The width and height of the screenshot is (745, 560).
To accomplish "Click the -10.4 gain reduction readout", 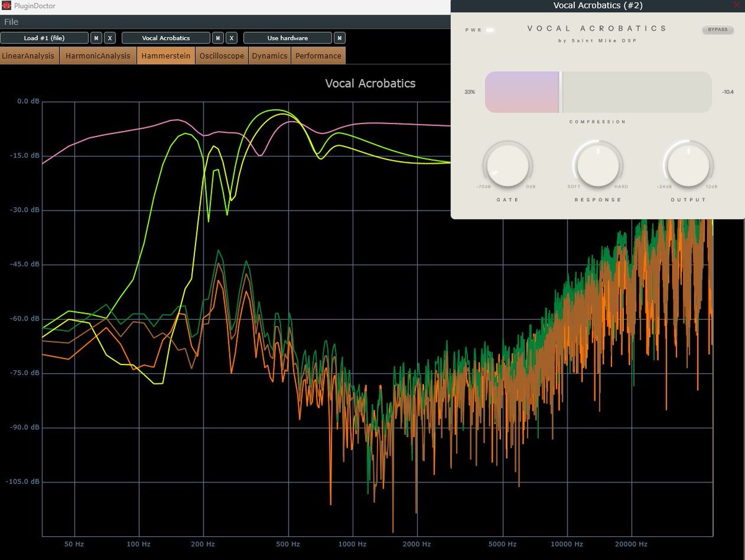I will click(728, 92).
